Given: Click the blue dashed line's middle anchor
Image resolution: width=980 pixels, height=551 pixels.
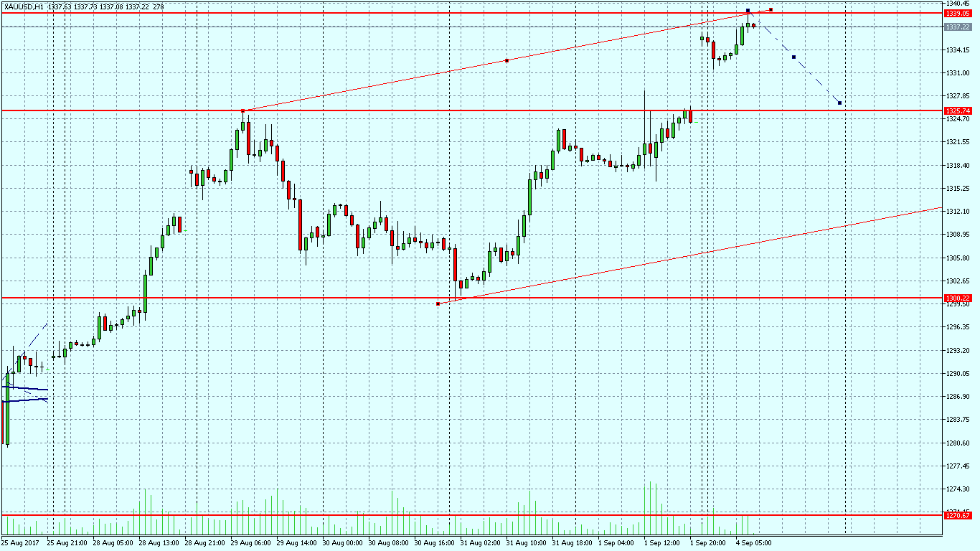Looking at the screenshot, I should pos(793,57).
